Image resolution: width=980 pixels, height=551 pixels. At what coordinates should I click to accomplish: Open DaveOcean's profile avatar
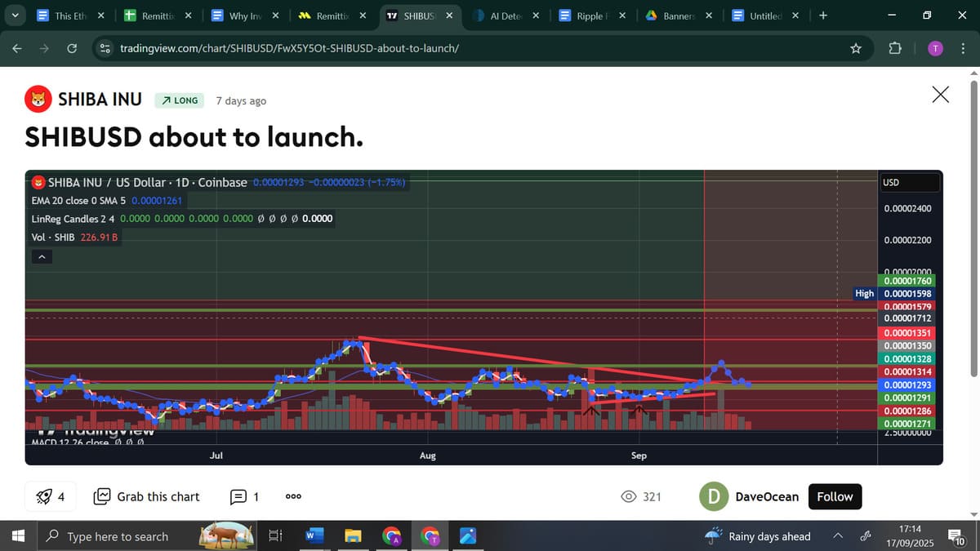[715, 496]
